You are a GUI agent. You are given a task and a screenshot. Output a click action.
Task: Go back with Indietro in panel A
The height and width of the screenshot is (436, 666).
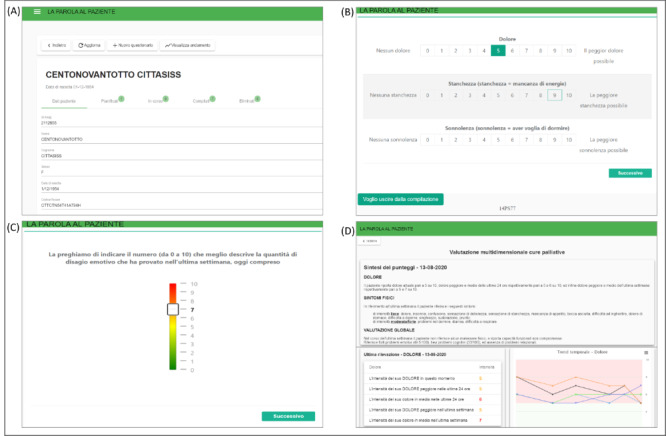pyautogui.click(x=56, y=45)
